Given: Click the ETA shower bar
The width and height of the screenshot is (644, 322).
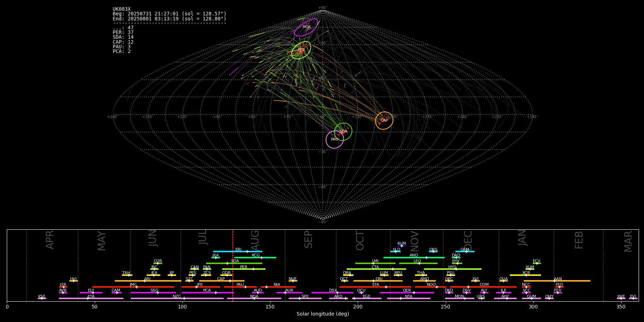Looking at the screenshot, I should pyautogui.click(x=91, y=298).
